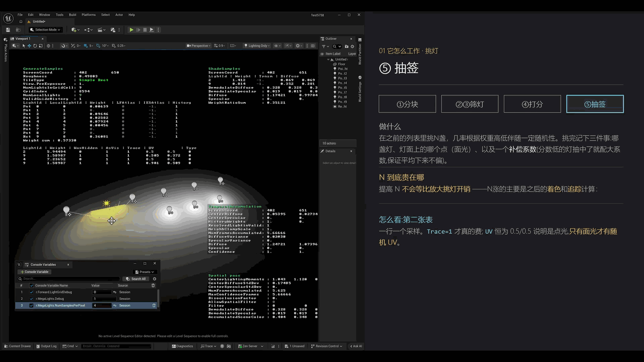
Task: Select the scale gizmo tool in viewport
Action: (41, 46)
